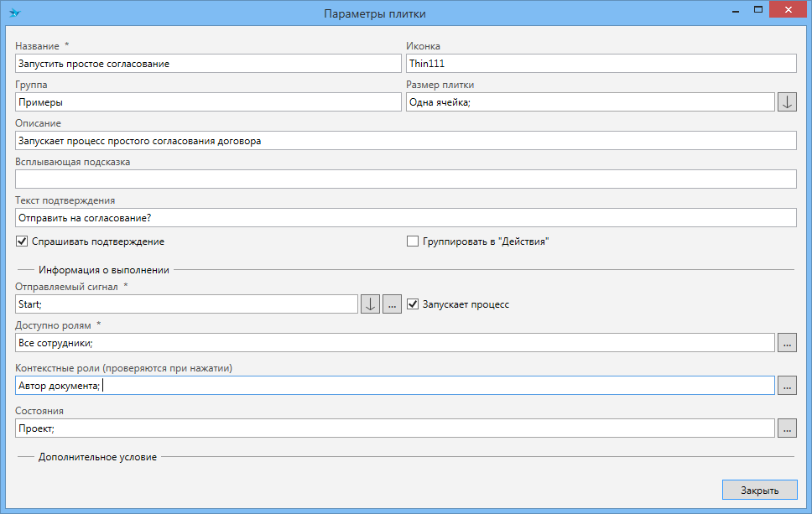
Task: Click the app bird icon in title bar
Action: 15,13
